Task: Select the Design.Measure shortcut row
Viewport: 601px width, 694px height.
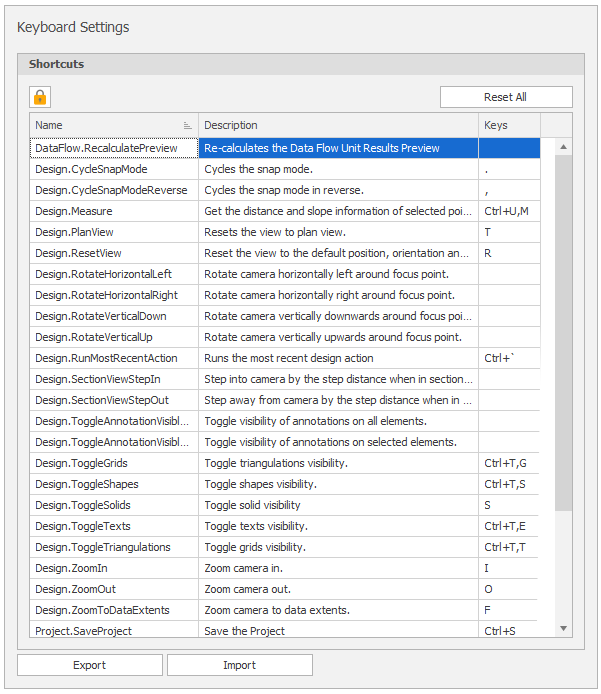Action: point(74,211)
